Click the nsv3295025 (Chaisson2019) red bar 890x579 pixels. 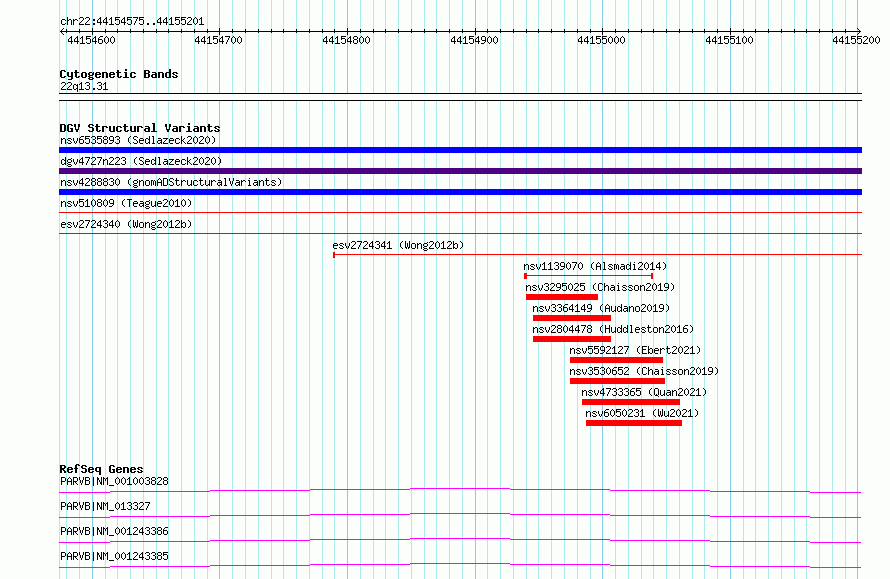pos(562,297)
